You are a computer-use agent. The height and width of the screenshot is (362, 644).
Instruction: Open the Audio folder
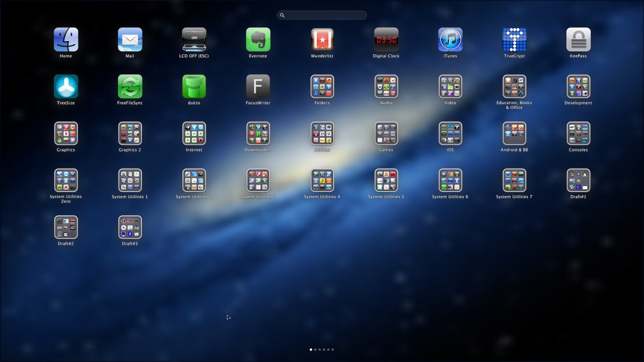(386, 86)
